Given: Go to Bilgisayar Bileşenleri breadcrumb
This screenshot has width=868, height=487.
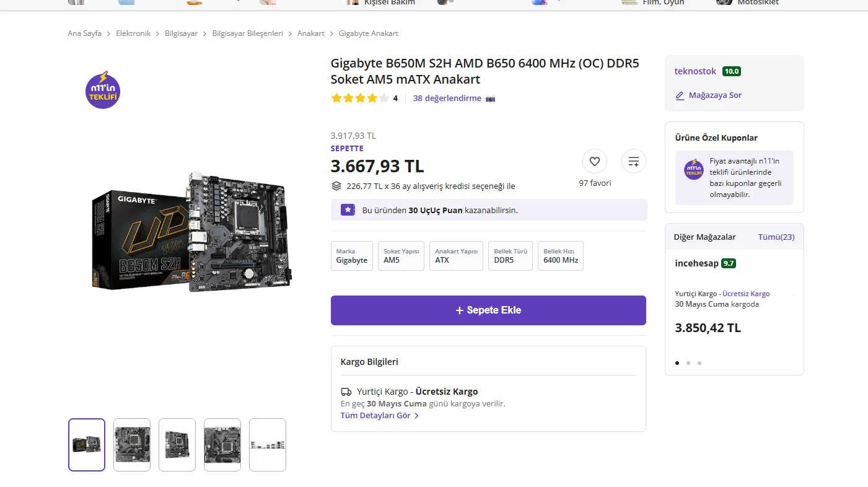Looking at the screenshot, I should point(247,33).
